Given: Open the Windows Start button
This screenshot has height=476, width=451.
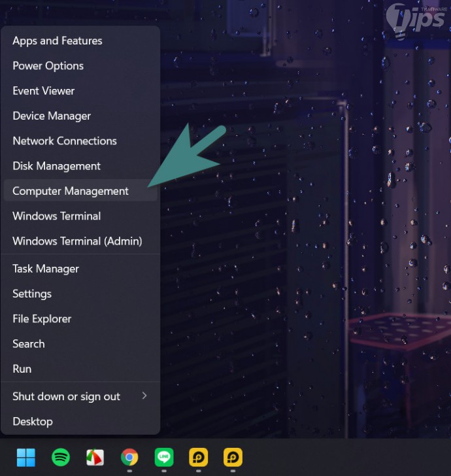Looking at the screenshot, I should pyautogui.click(x=25, y=457).
